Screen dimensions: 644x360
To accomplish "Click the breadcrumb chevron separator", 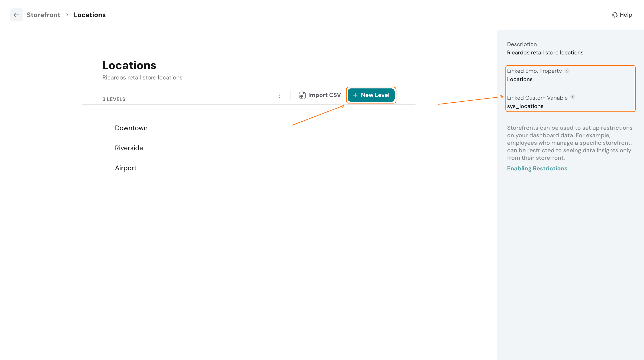I will pos(67,15).
